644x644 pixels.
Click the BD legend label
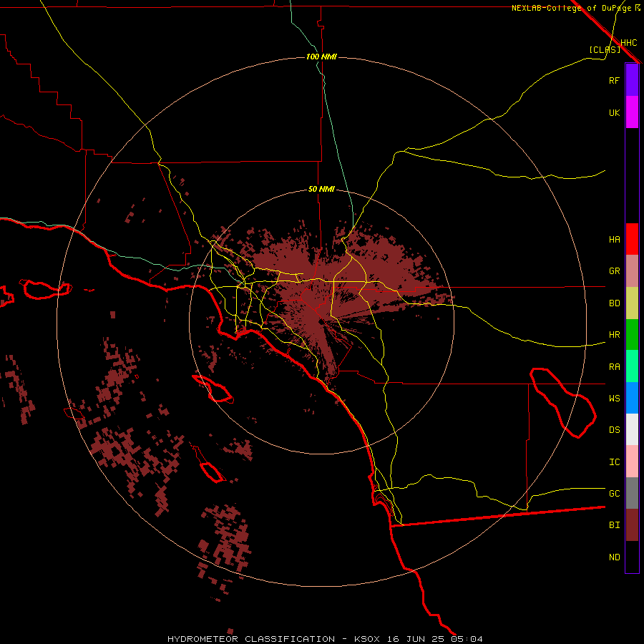pyautogui.click(x=614, y=303)
